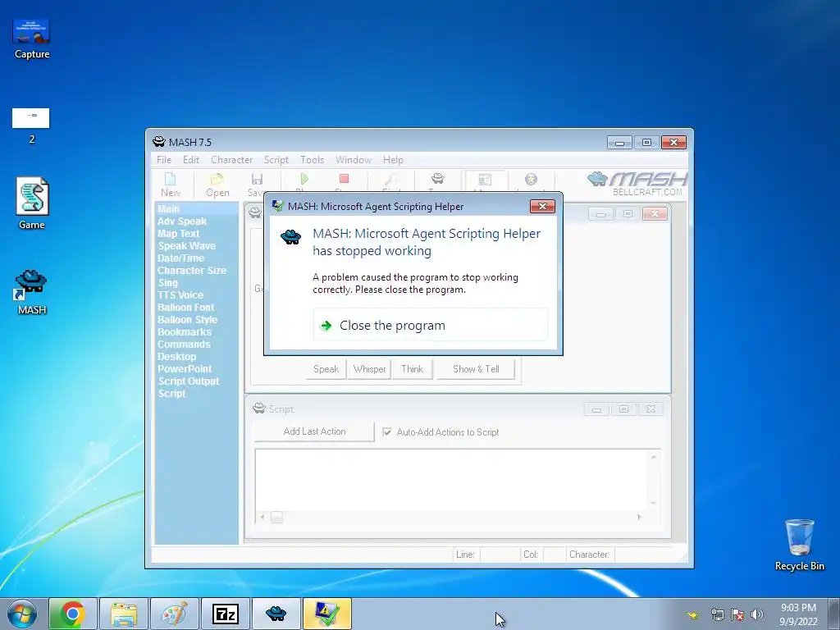This screenshot has width=840, height=630.
Task: Launch Chrome from the taskbar
Action: (73, 614)
